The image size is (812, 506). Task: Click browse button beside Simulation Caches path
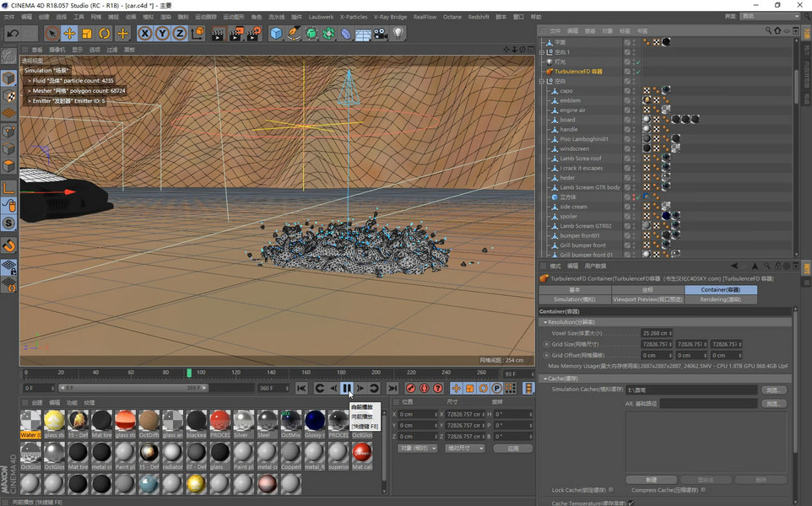774,390
